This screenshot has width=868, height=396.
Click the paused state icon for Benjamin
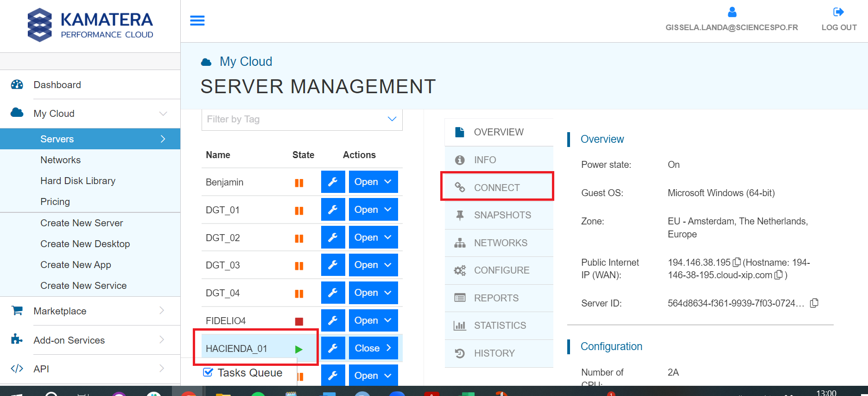point(299,183)
